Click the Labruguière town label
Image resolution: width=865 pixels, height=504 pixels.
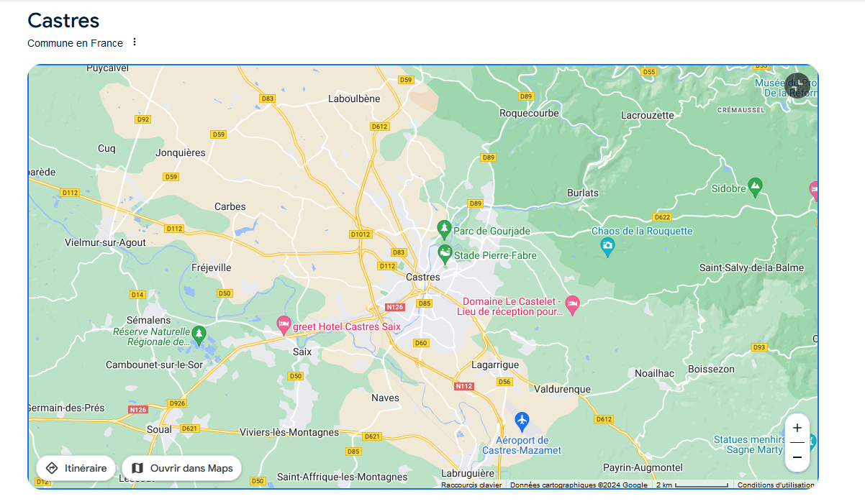click(468, 474)
